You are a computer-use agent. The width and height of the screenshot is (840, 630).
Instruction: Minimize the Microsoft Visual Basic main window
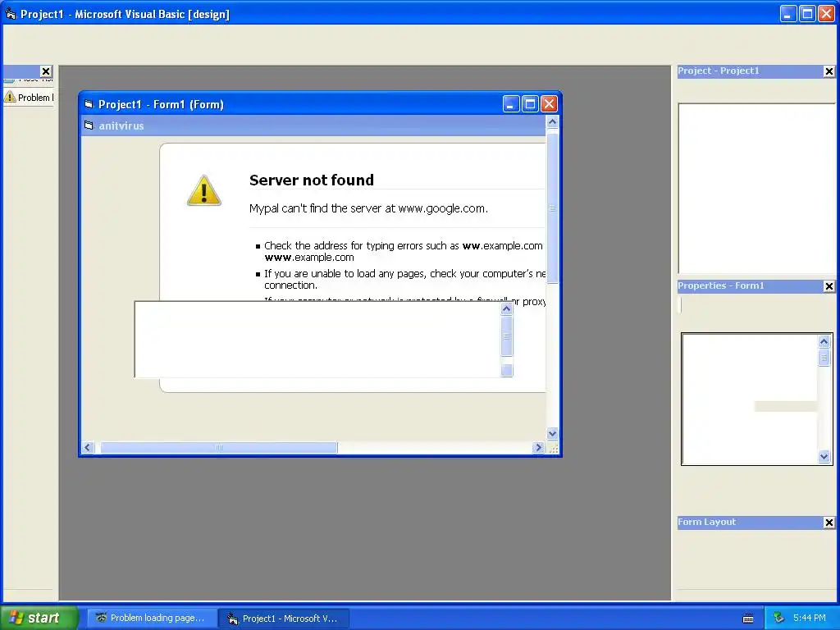[788, 14]
